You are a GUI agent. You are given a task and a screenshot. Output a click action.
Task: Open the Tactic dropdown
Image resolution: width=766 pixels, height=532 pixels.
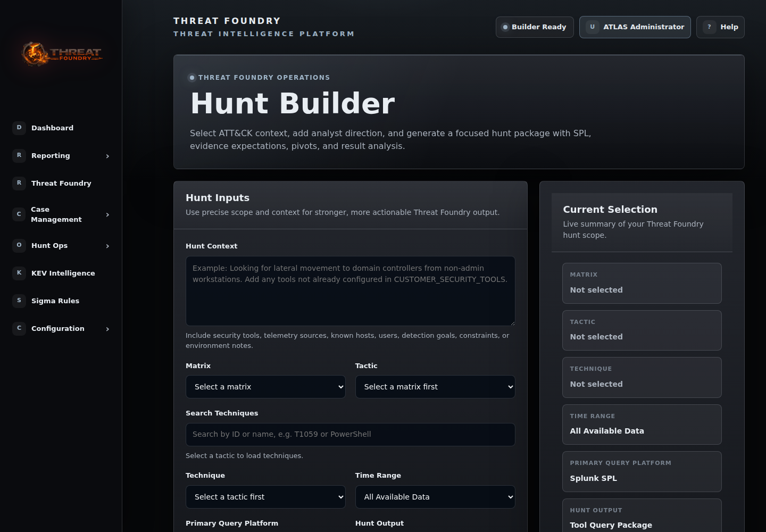pyautogui.click(x=435, y=387)
